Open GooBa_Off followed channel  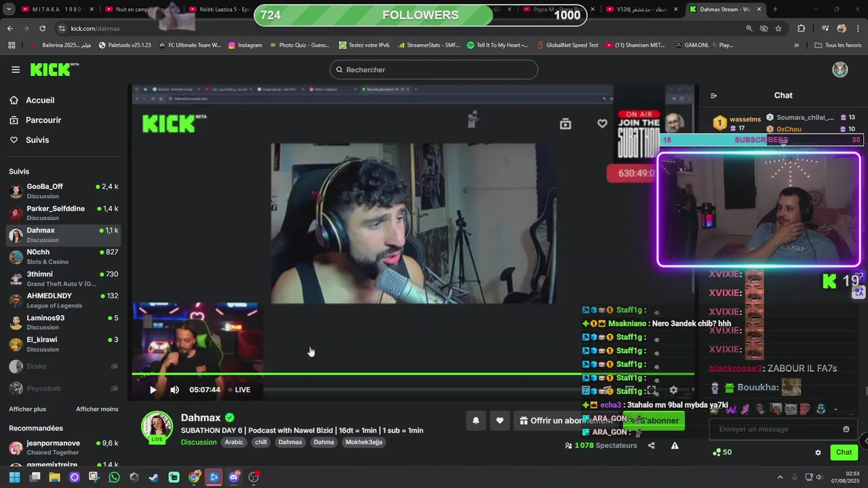pos(64,191)
